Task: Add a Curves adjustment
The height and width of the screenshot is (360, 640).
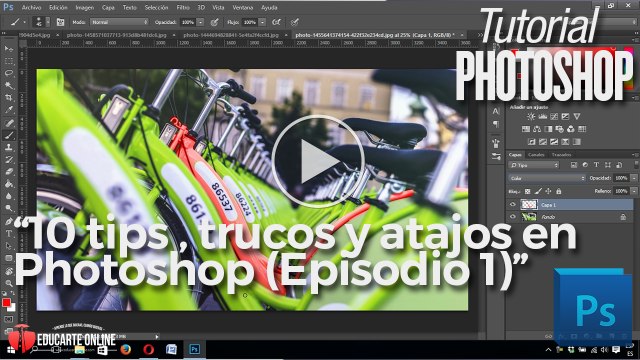Action: click(x=553, y=117)
